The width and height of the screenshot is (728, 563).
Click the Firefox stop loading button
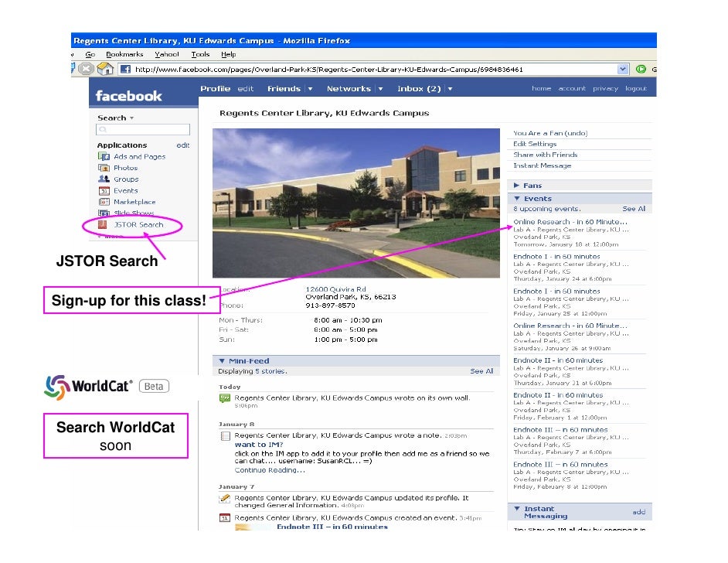click(x=86, y=69)
